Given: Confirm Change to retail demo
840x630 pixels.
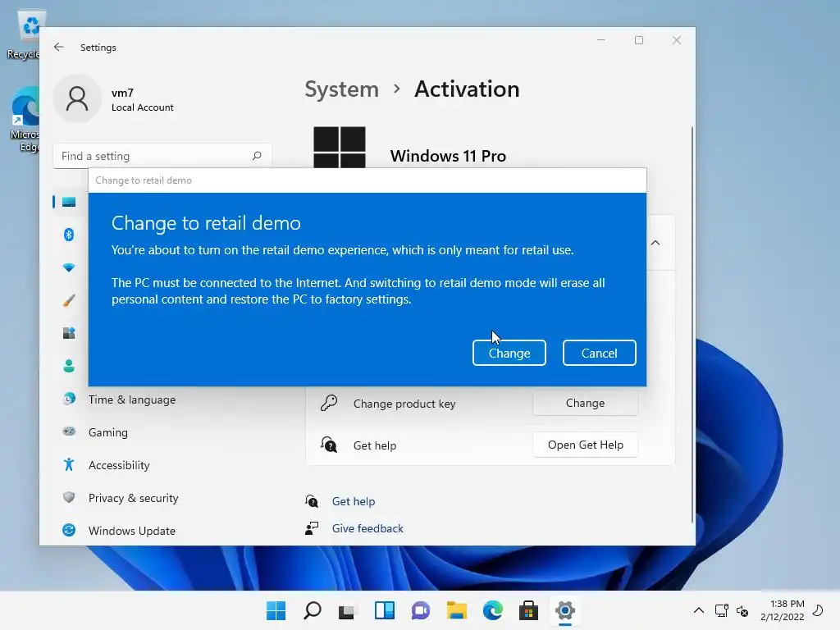Looking at the screenshot, I should pos(509,353).
